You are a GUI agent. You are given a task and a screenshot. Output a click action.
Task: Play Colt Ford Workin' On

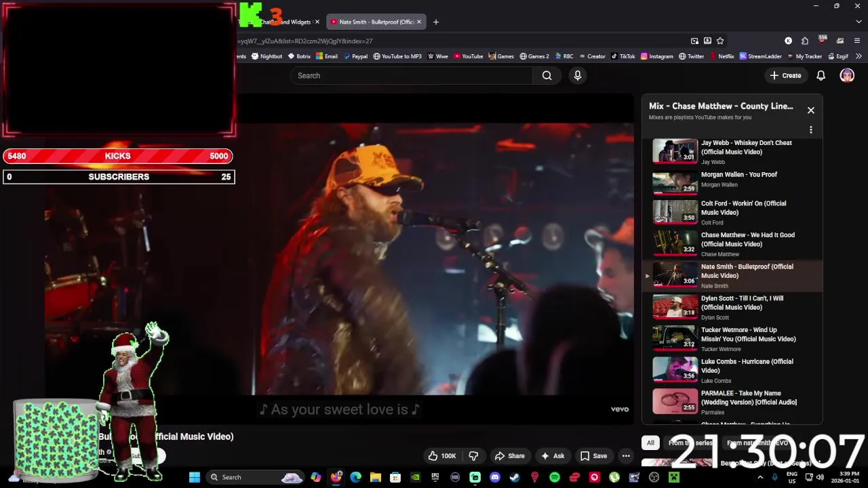[x=732, y=212]
